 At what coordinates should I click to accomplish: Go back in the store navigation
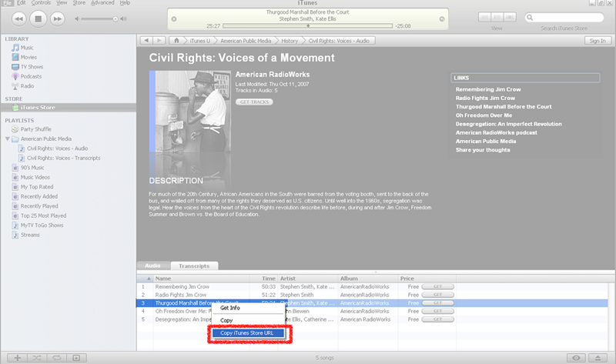146,41
